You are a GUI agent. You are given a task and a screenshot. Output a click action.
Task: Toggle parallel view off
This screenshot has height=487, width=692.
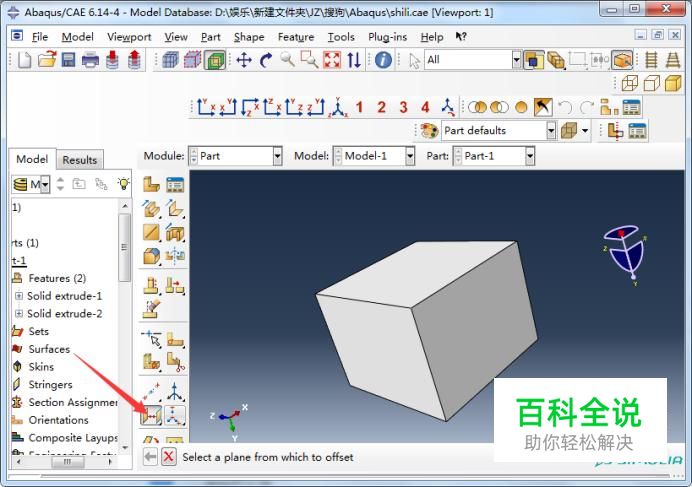(x=651, y=60)
